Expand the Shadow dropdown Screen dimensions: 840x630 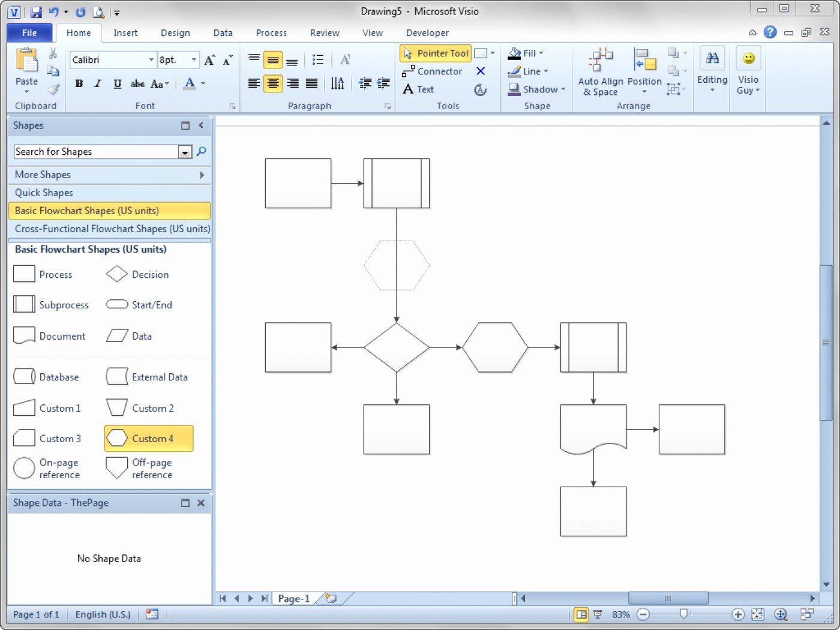click(x=563, y=89)
